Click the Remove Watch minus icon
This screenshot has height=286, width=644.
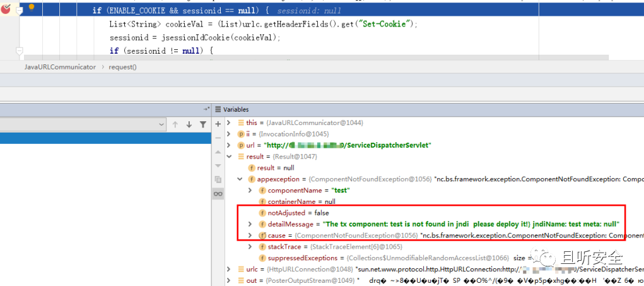click(x=218, y=138)
